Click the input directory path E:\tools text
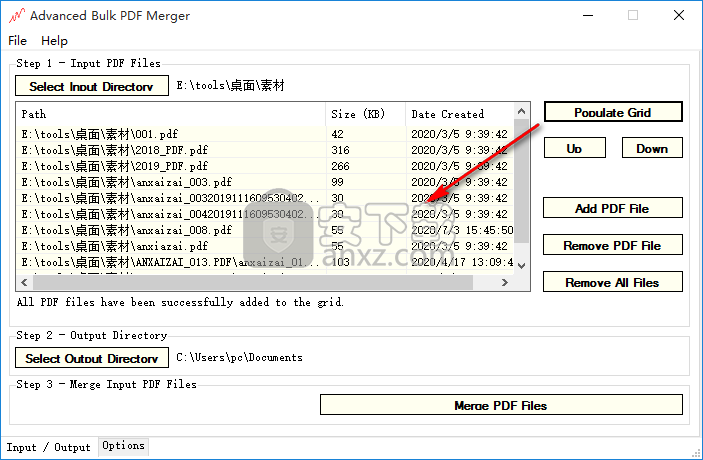Image resolution: width=703 pixels, height=460 pixels. pos(230,85)
